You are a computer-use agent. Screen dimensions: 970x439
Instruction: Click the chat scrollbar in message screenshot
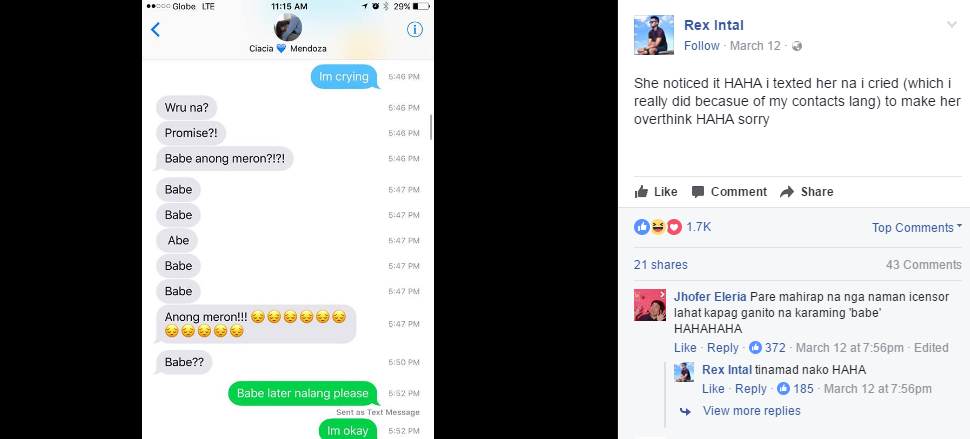tap(431, 127)
